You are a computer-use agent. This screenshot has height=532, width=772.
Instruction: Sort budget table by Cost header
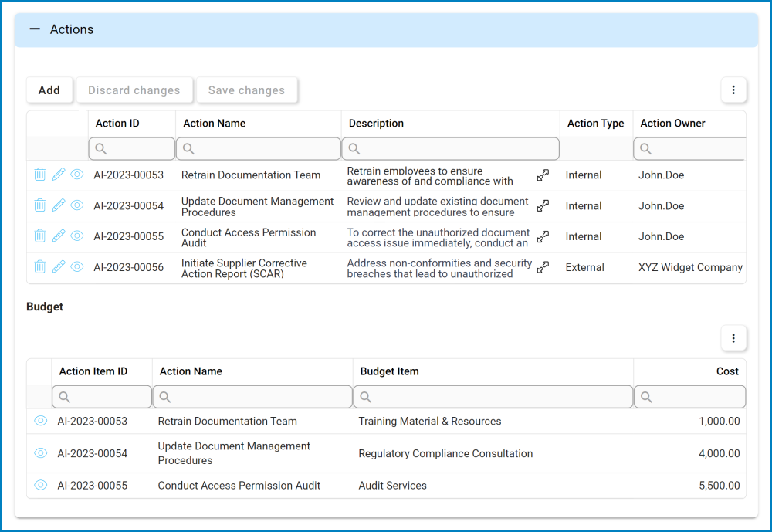(726, 371)
